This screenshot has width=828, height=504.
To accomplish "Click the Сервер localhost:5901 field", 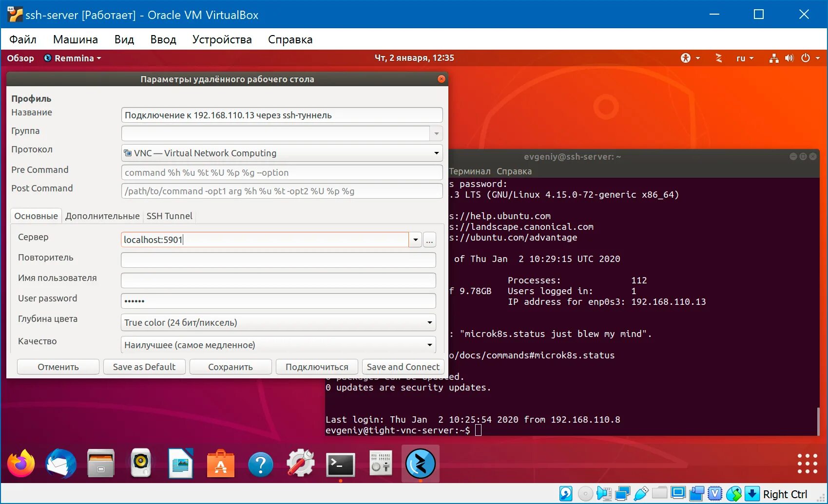I will point(265,240).
